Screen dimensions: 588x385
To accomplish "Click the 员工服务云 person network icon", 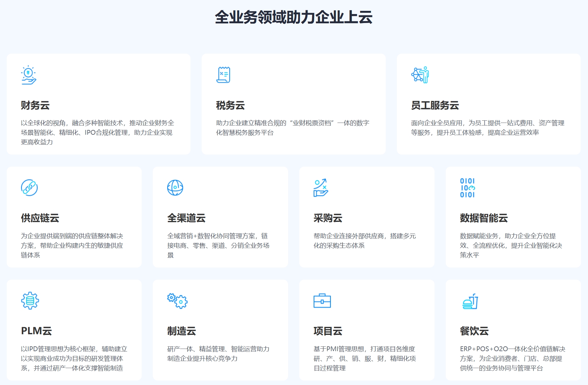I will tap(420, 75).
